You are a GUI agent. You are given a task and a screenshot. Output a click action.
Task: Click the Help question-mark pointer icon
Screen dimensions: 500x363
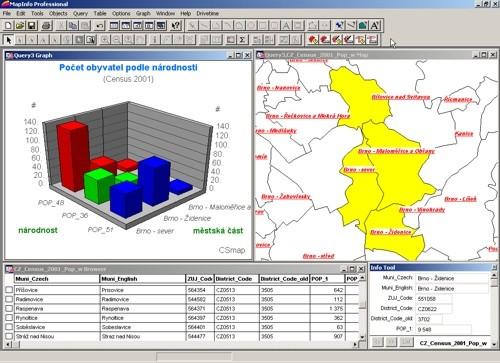(176, 26)
